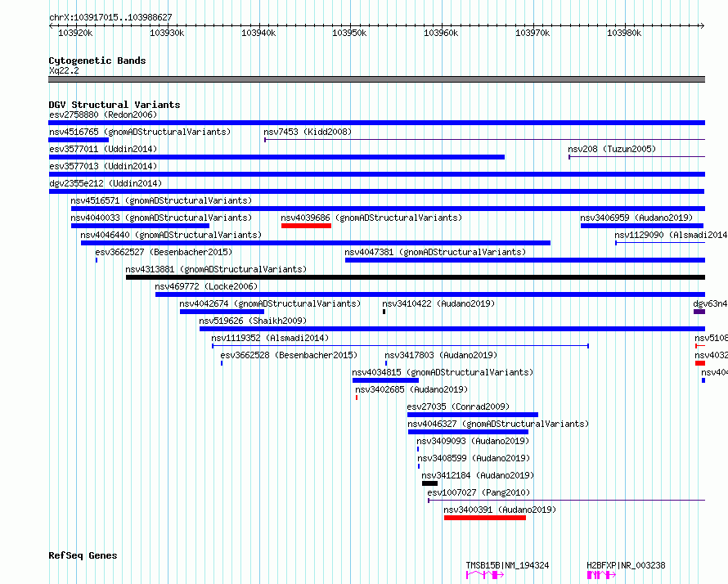This screenshot has height=584, width=728.
Task: Click the 103950k ruler position marker
Action: [x=349, y=33]
